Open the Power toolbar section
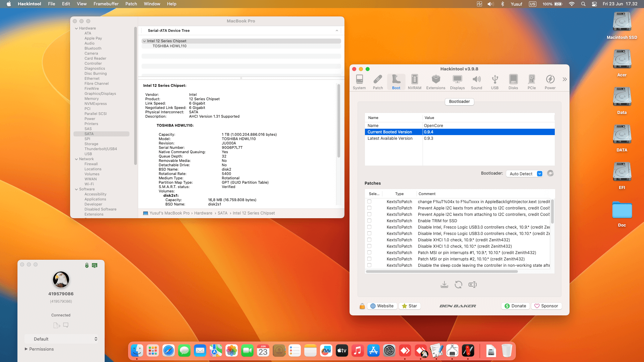Viewport: 644px width, 362px height. (550, 82)
